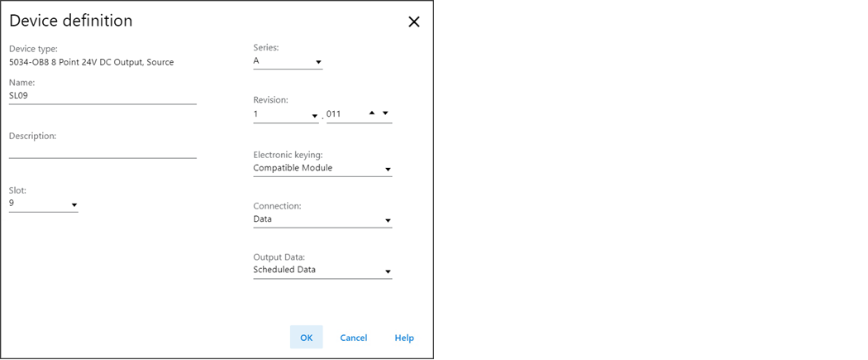868x360 pixels.
Task: Decrement minor revision with down arrow
Action: pos(385,113)
